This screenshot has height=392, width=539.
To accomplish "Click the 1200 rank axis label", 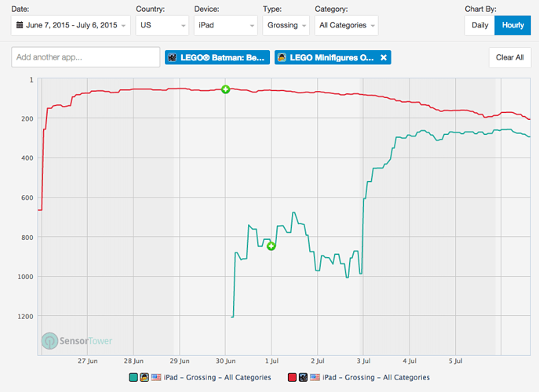I will (x=25, y=317).
